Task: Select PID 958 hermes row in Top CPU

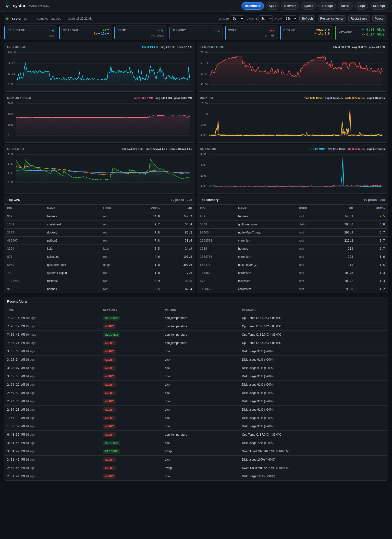Action: pos(99,289)
